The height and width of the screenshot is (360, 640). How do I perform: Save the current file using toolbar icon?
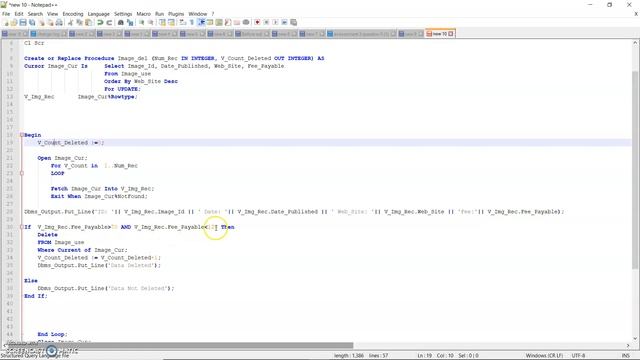tap(23, 22)
